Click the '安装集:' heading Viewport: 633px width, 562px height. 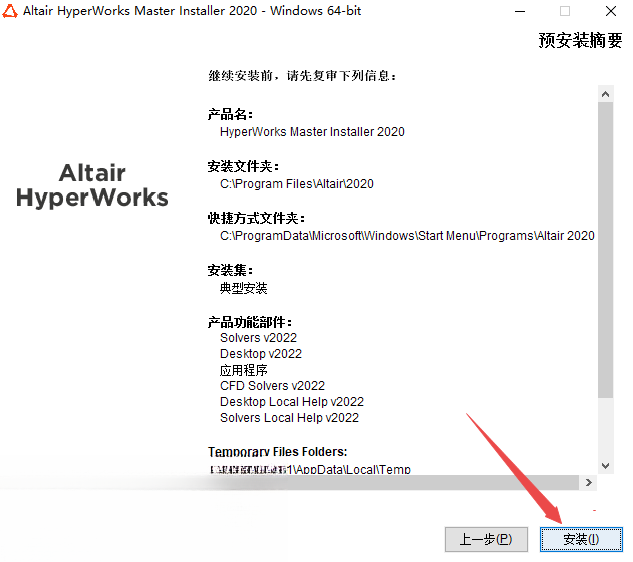tap(230, 270)
